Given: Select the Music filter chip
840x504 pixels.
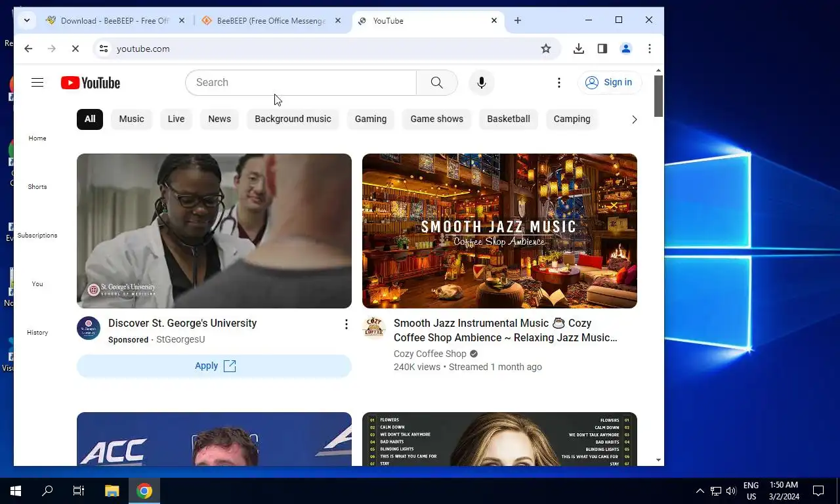Looking at the screenshot, I should click(131, 119).
